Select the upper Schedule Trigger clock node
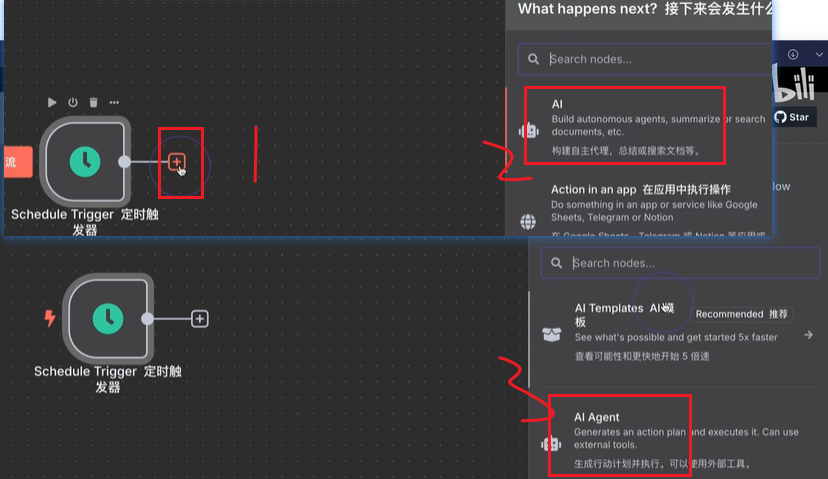This screenshot has width=828, height=479. click(x=85, y=162)
